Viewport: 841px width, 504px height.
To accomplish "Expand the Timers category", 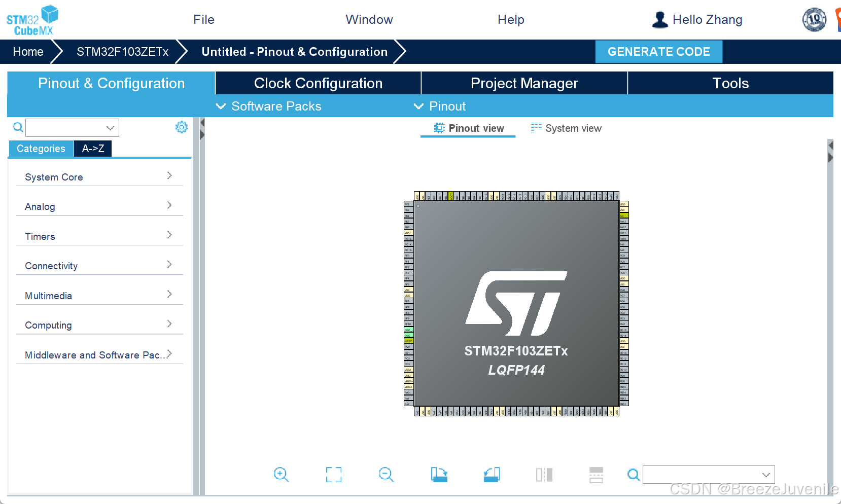I will pos(99,236).
